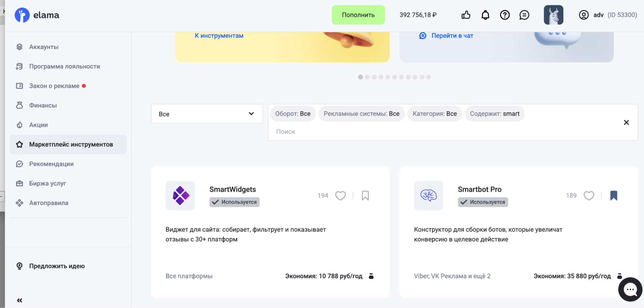
Task: Open the Аккаунты section in sidebar
Action: (43, 47)
